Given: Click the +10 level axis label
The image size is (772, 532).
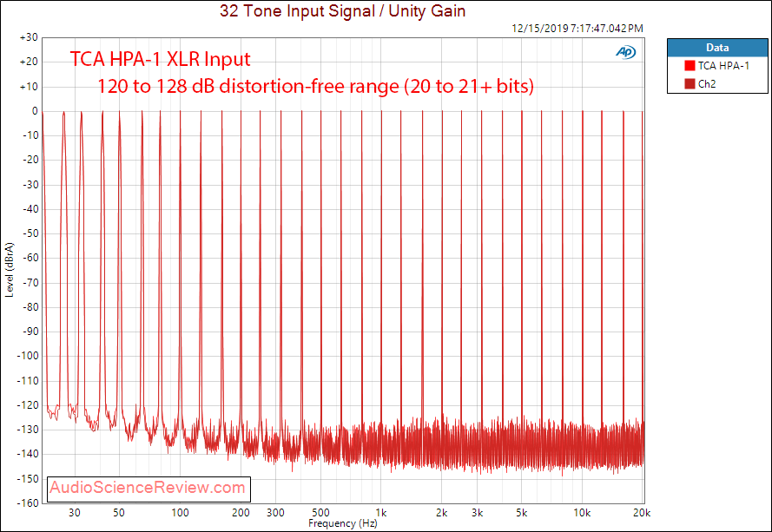Looking at the screenshot, I should click(x=29, y=87).
